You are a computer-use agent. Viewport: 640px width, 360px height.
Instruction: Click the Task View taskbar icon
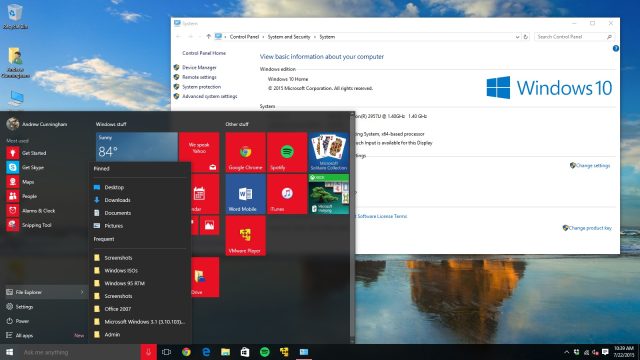point(166,352)
